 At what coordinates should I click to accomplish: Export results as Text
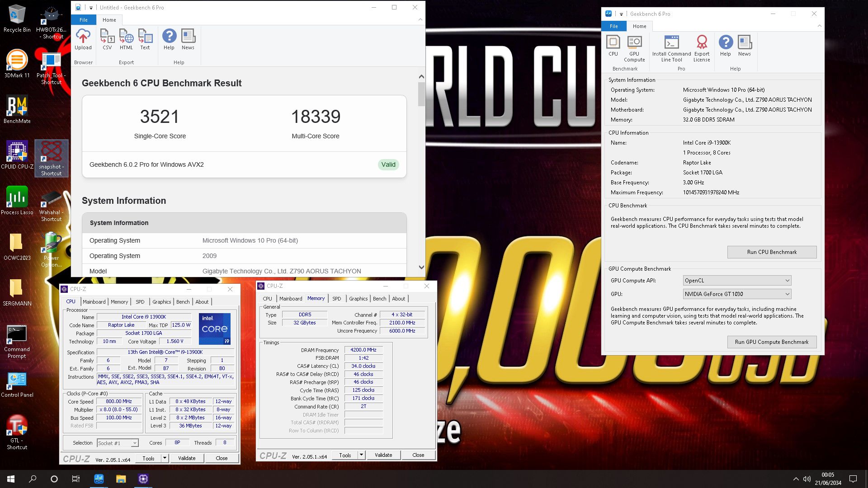145,39
